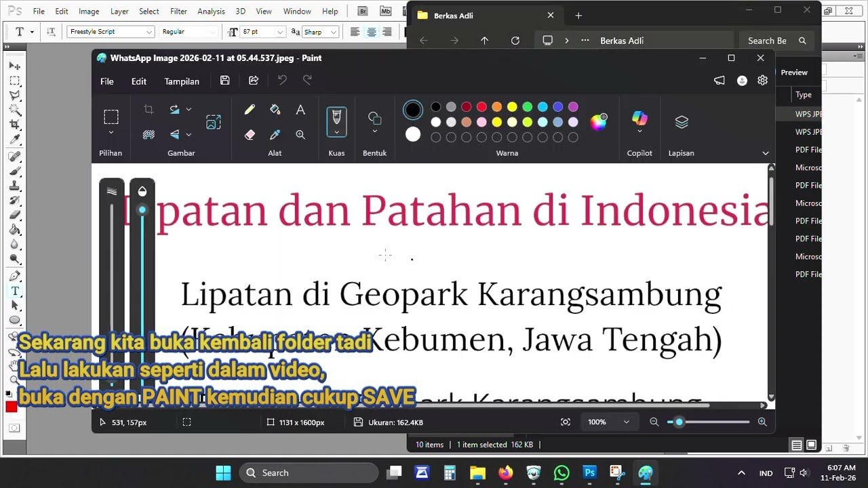
Task: Click Photoshop left align text button
Action: [355, 32]
